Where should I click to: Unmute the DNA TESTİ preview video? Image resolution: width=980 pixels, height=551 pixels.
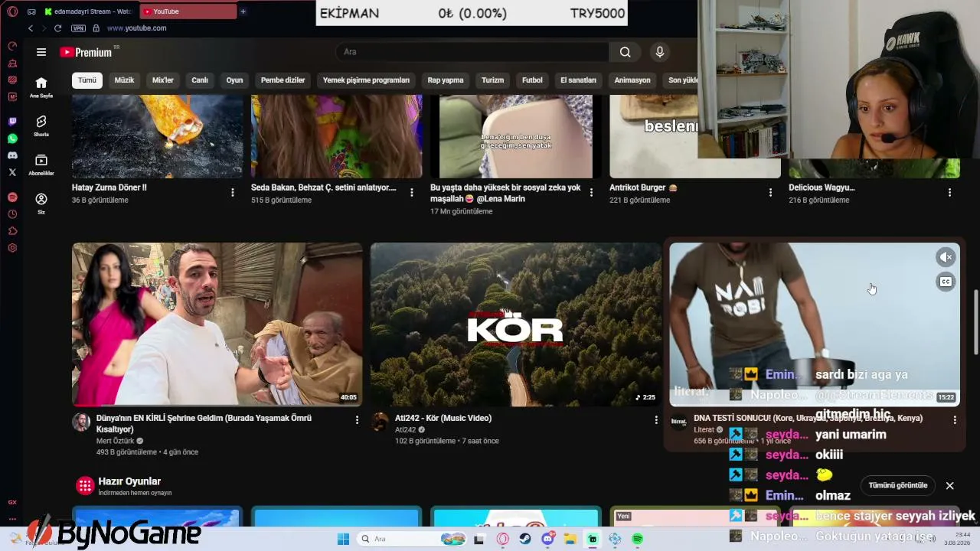pyautogui.click(x=946, y=257)
